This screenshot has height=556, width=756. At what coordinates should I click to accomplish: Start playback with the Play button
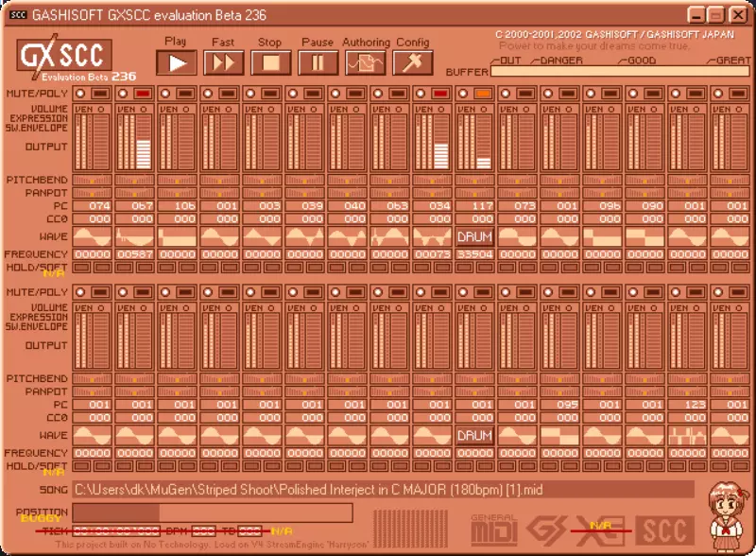tap(177, 62)
